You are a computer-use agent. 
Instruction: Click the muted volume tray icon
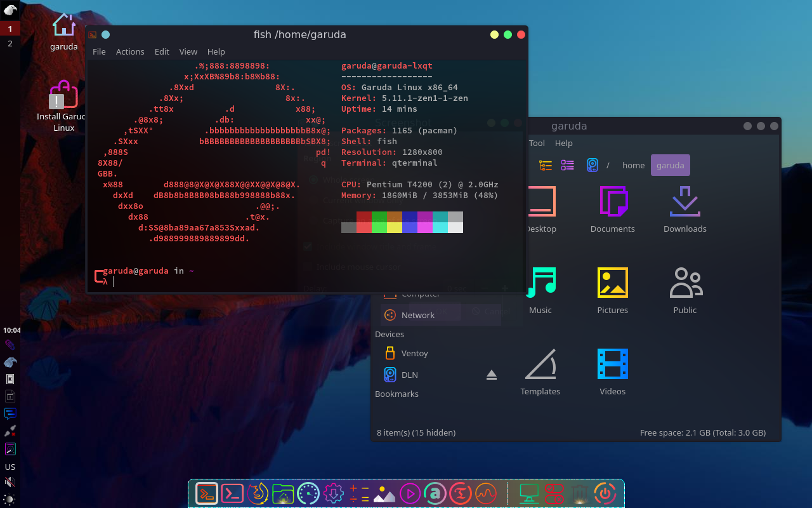point(10,482)
